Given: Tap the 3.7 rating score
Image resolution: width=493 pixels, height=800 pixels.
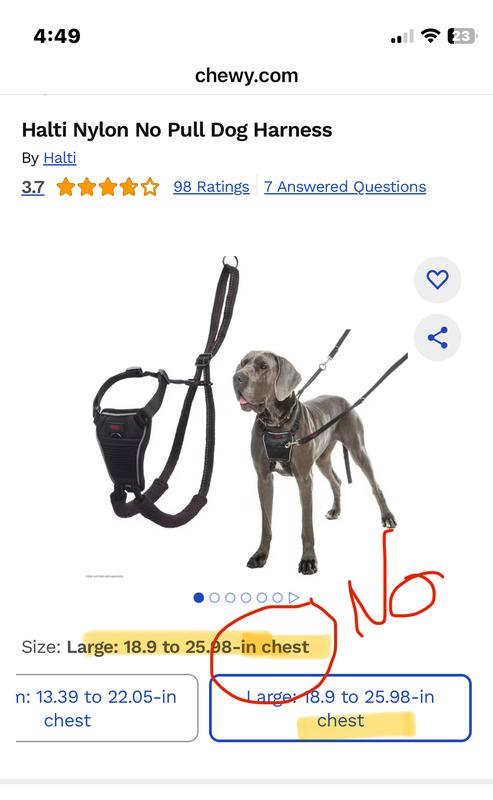Looking at the screenshot, I should [33, 187].
